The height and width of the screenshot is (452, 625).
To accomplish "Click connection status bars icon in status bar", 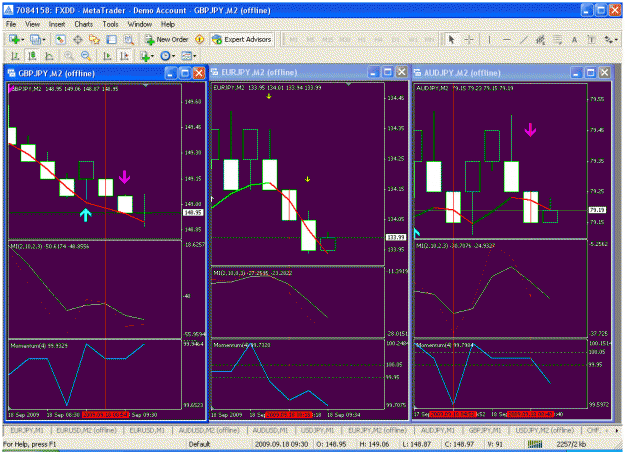I will click(x=535, y=444).
